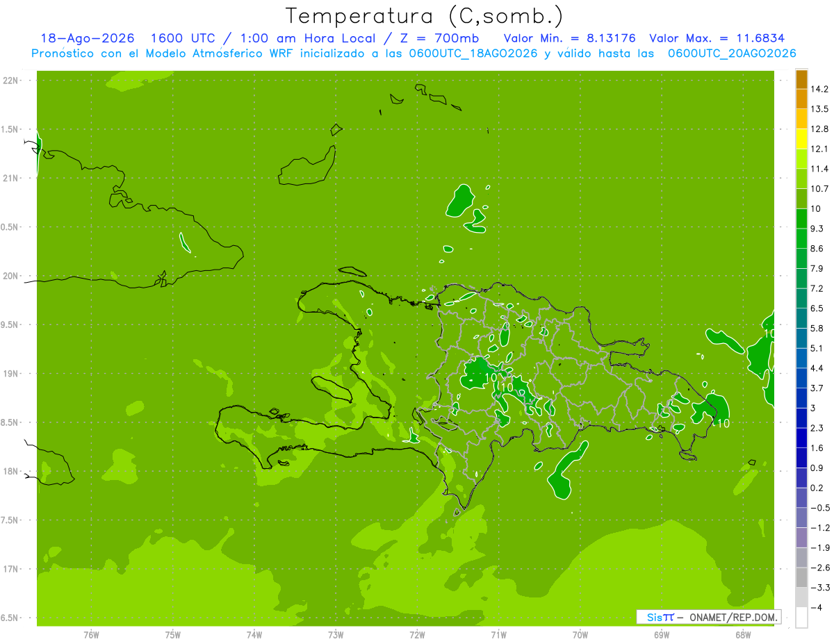Select the "18-Ago-2026" date text

pos(88,38)
